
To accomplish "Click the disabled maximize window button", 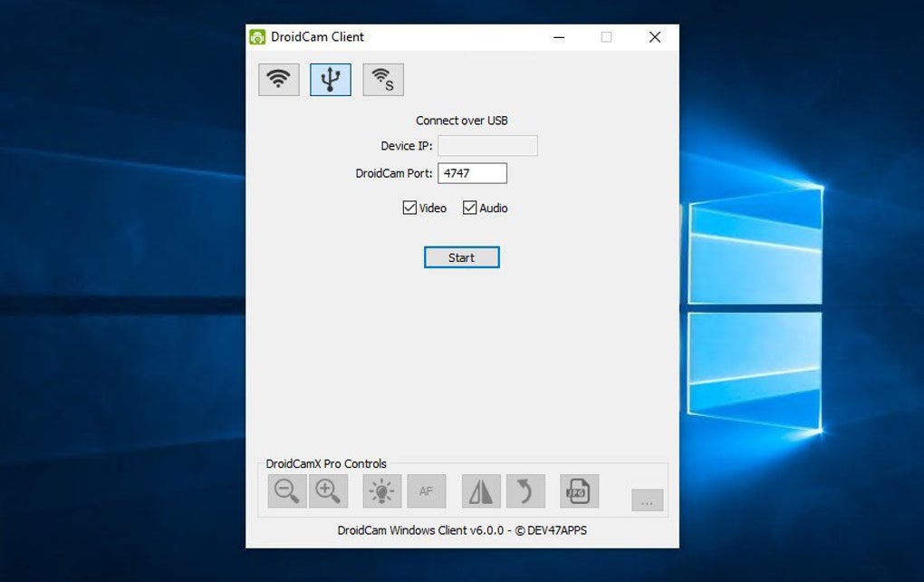I will (x=606, y=37).
